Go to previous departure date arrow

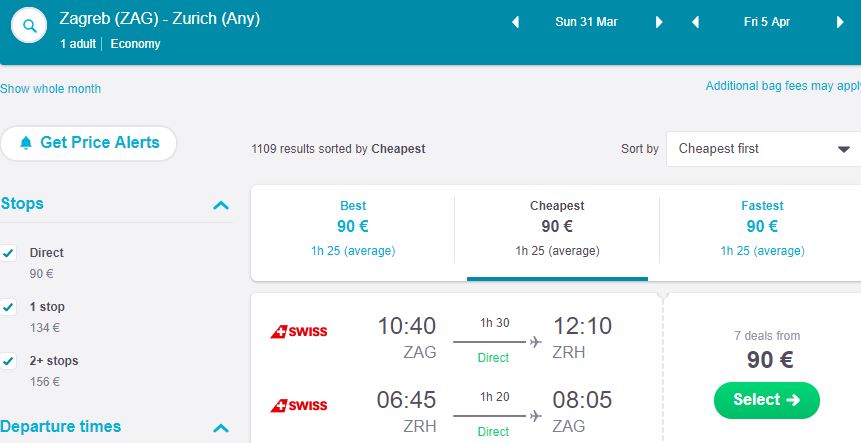516,22
